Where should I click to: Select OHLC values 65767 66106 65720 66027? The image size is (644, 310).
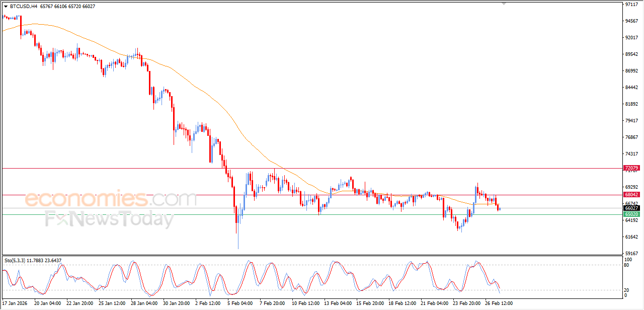click(68, 7)
